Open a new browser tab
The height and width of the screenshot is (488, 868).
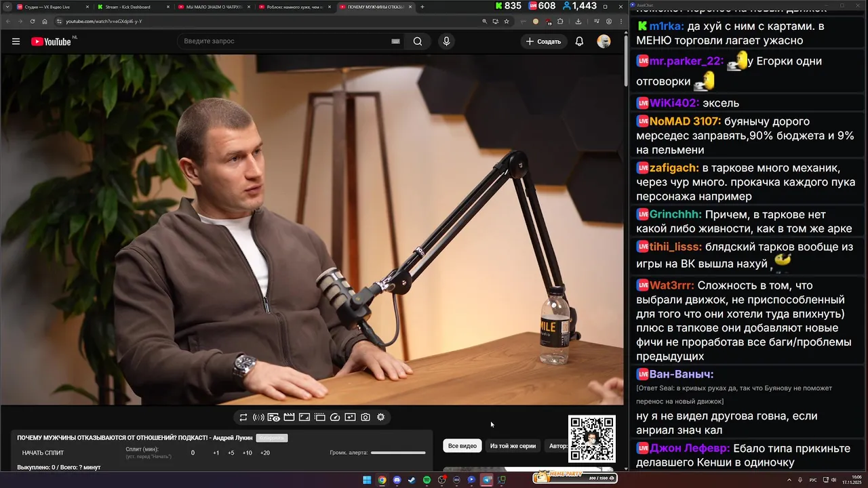[422, 7]
